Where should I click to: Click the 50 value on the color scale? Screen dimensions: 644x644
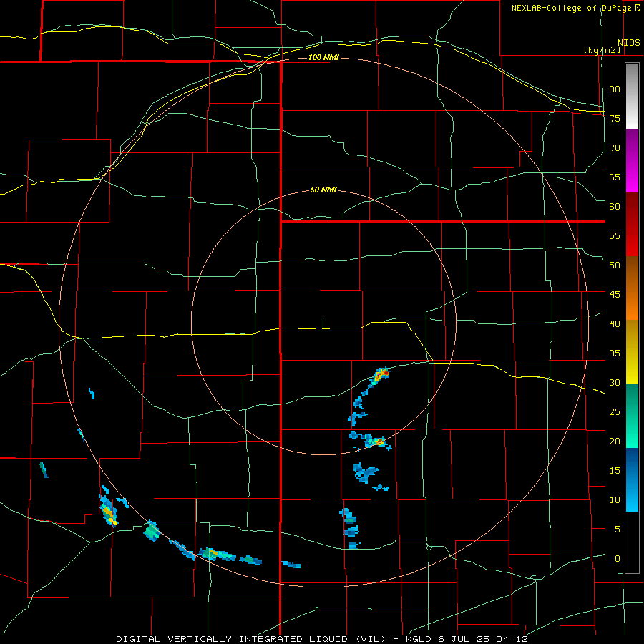615,265
